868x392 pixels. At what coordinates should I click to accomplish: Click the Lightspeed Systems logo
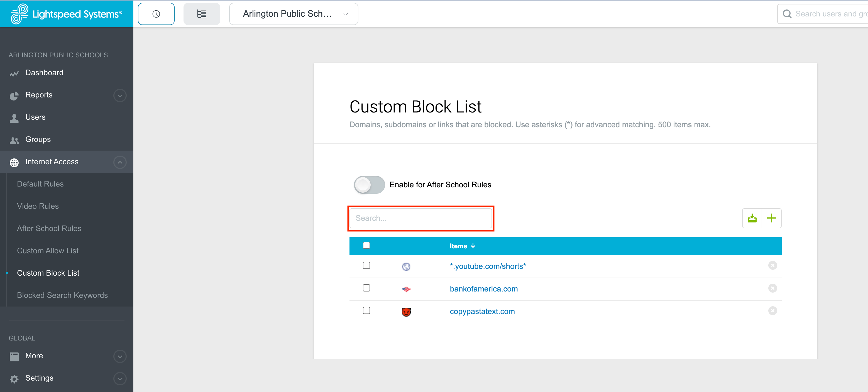(66, 13)
